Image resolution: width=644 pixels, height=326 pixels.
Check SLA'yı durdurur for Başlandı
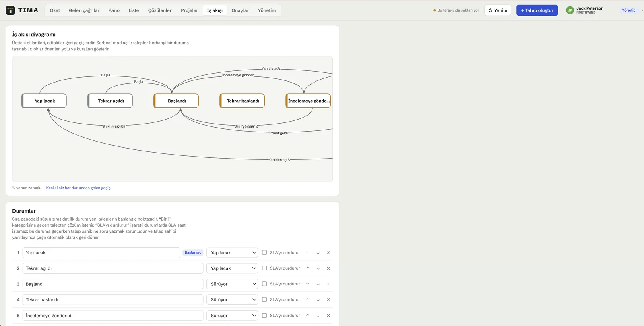(264, 284)
